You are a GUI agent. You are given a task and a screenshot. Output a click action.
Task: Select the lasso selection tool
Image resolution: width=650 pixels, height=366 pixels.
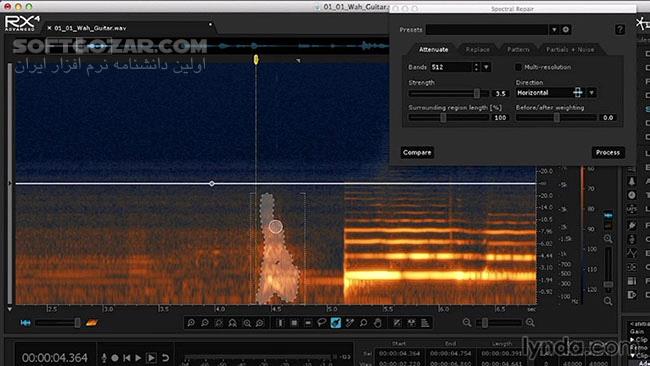[322, 322]
